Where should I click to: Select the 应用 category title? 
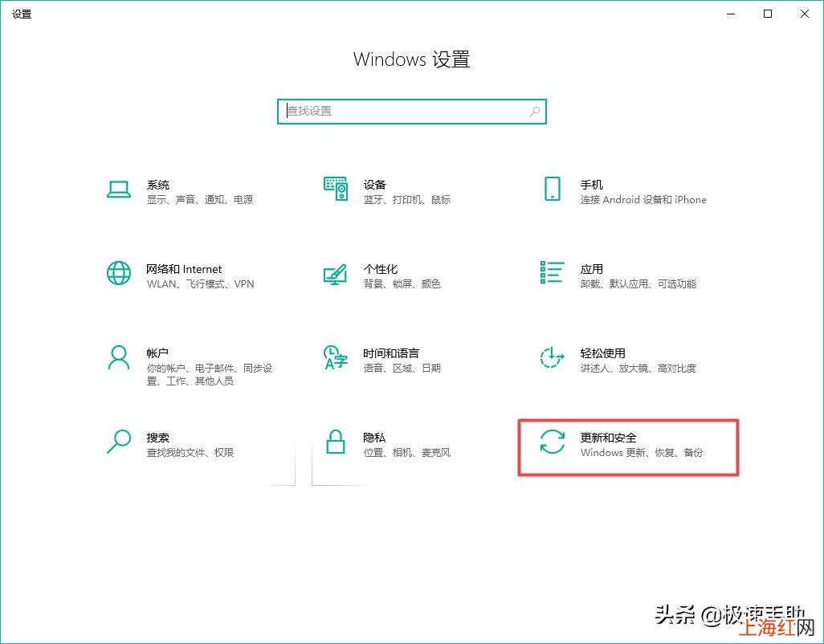pos(592,269)
